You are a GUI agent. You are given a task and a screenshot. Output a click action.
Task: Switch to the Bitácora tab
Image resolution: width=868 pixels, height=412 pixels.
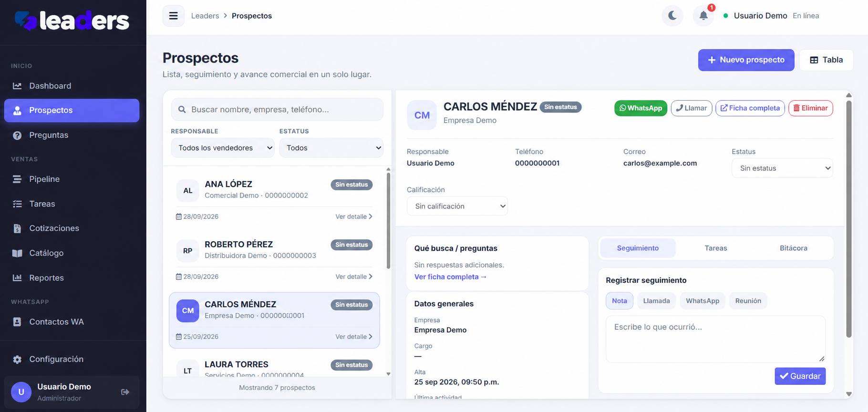tap(794, 248)
